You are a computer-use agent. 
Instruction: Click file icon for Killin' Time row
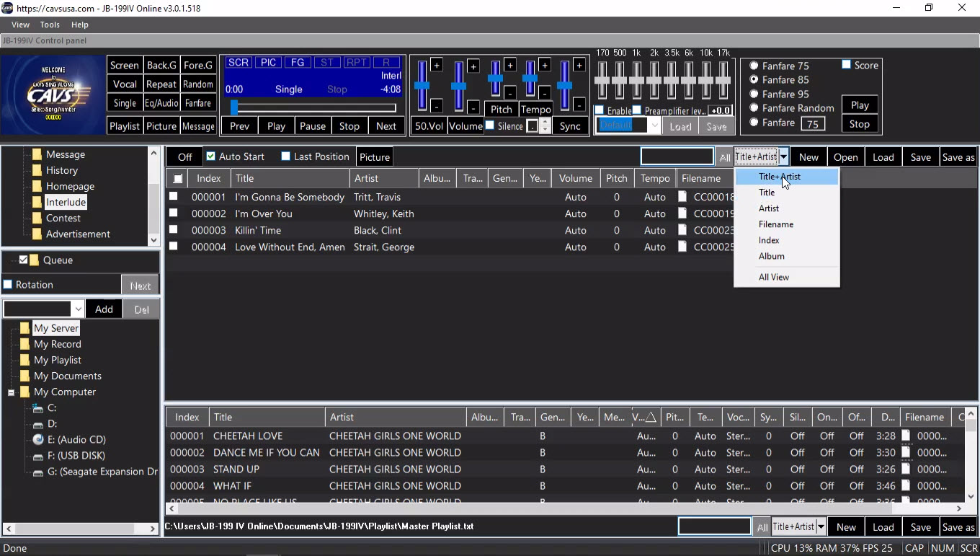pos(682,230)
